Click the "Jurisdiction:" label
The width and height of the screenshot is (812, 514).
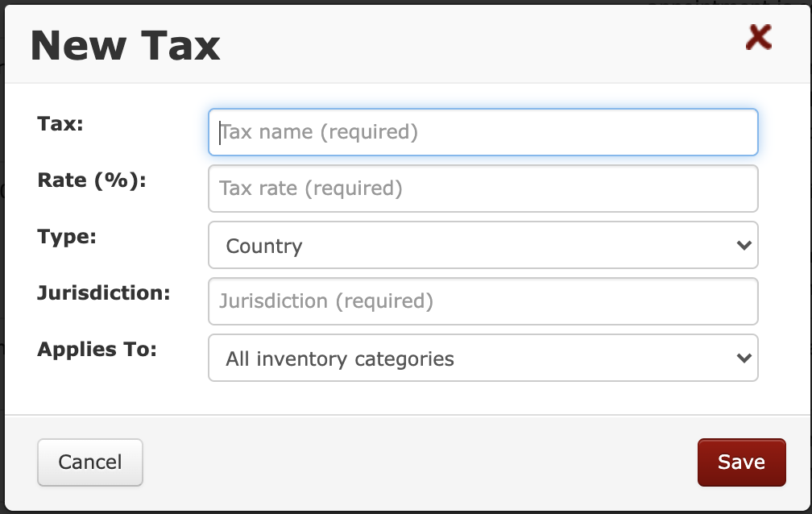(104, 293)
